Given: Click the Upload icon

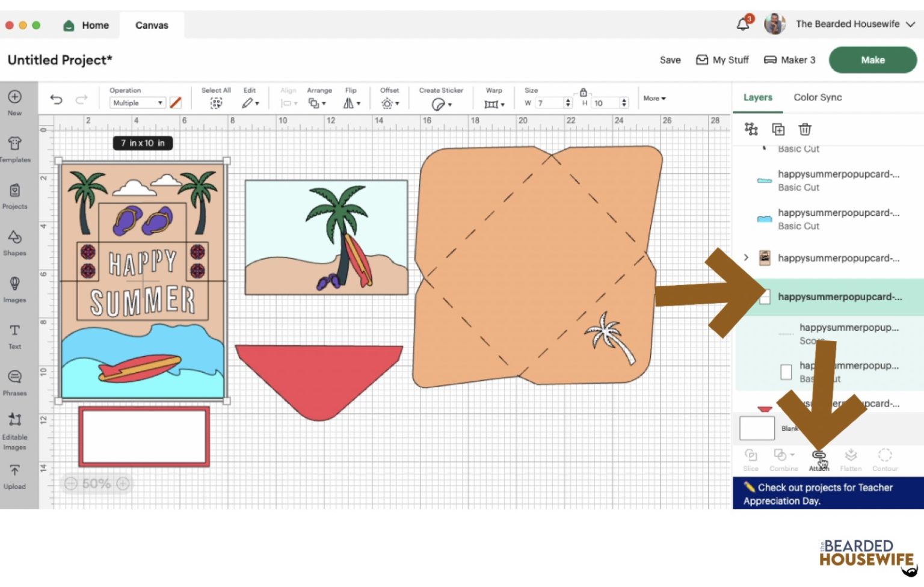Looking at the screenshot, I should click(14, 475).
